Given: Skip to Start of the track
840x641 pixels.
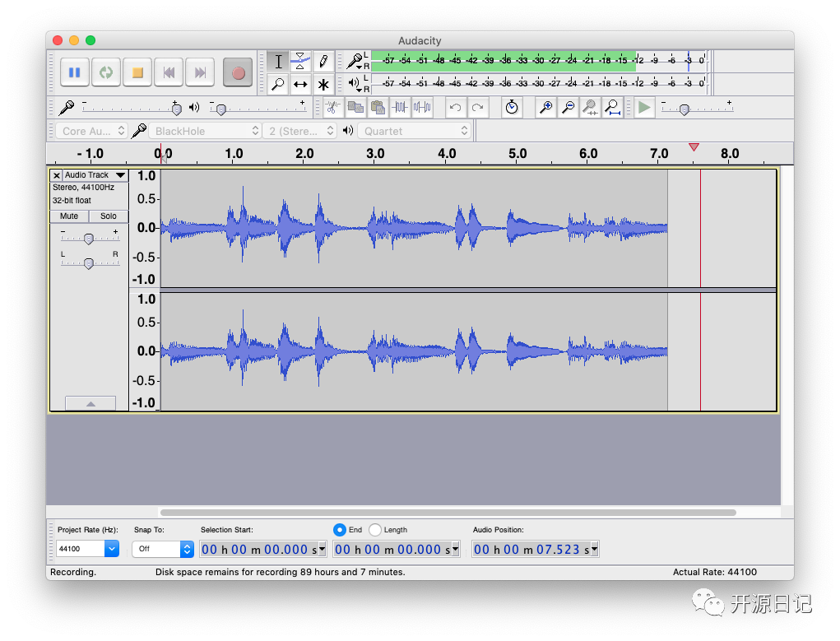Looking at the screenshot, I should click(x=169, y=72).
